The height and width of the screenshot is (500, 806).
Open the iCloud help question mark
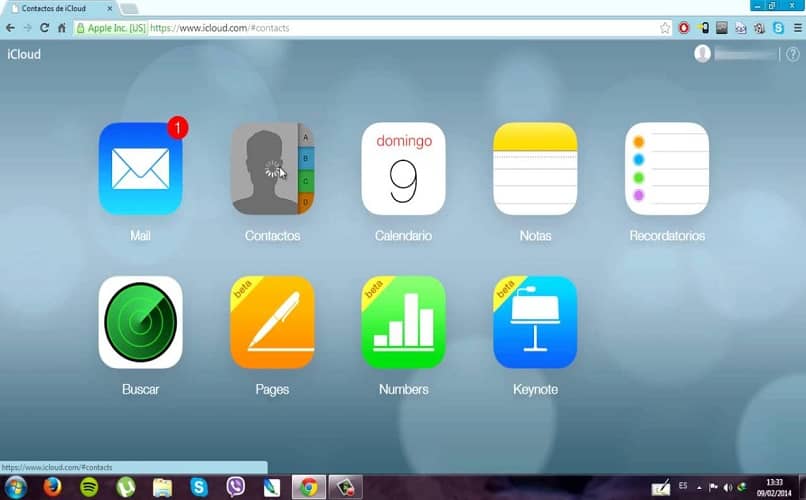pos(793,54)
